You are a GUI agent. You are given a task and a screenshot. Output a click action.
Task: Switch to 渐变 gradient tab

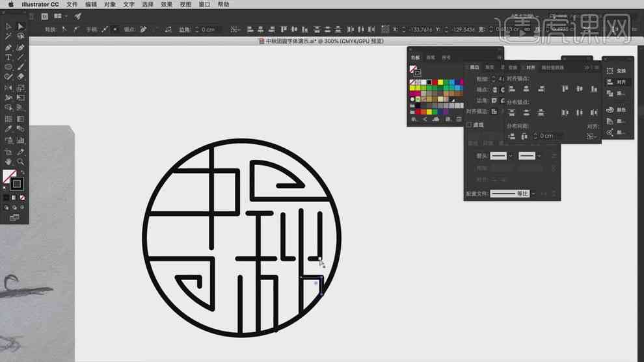[490, 67]
